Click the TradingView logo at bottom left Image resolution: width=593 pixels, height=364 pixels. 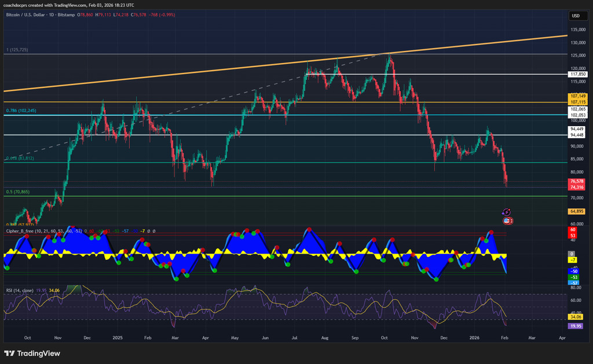[x=32, y=354]
